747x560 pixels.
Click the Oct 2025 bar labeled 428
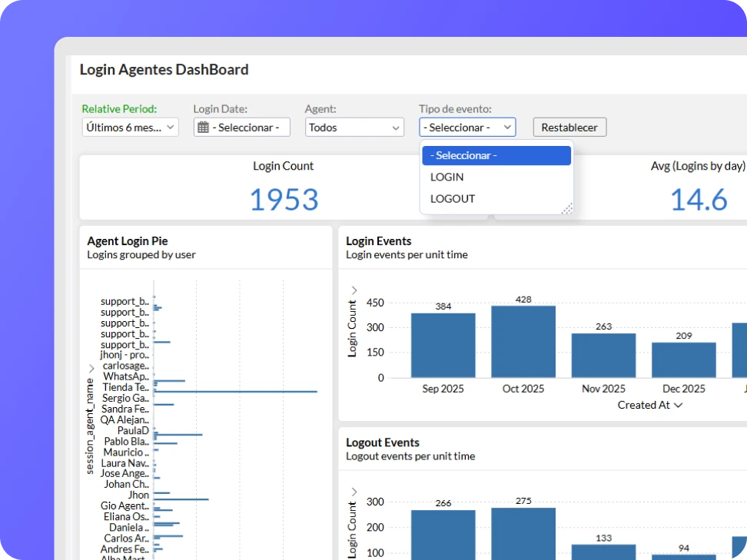(523, 342)
